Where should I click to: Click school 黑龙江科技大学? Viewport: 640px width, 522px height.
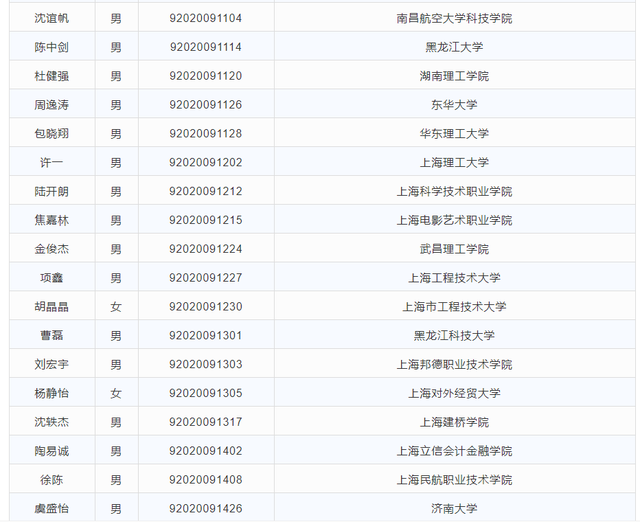454,335
